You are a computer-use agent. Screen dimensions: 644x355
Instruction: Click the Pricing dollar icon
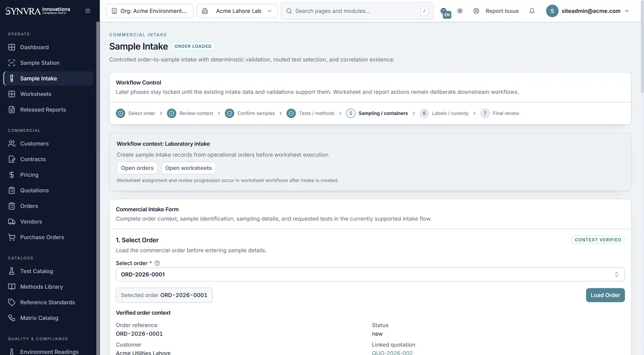coord(12,175)
